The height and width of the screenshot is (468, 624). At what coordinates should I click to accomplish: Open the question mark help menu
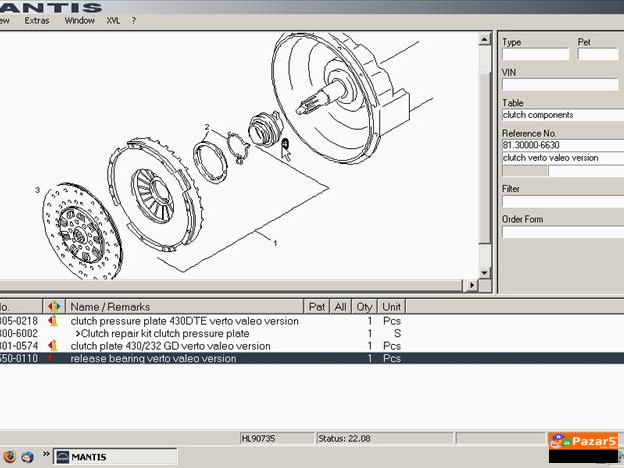pyautogui.click(x=134, y=20)
